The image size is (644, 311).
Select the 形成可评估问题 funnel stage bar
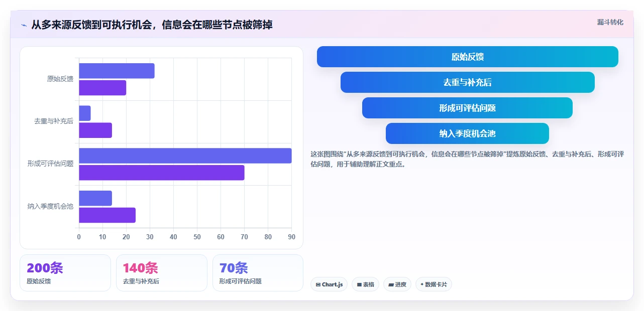point(467,108)
